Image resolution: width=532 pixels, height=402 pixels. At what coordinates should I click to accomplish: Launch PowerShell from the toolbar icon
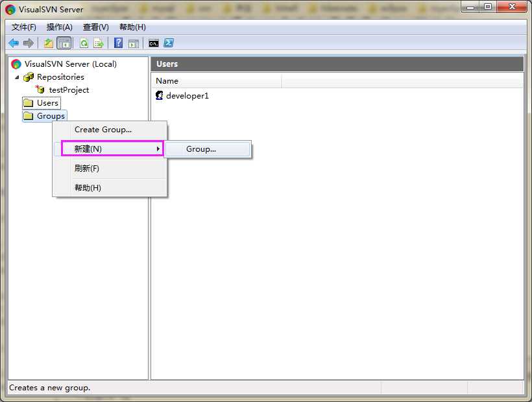(169, 43)
